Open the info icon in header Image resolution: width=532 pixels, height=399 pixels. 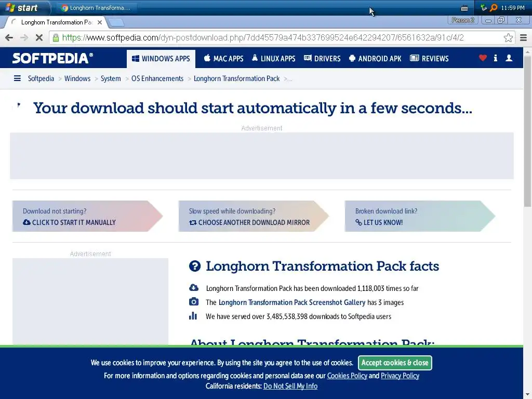pyautogui.click(x=496, y=58)
